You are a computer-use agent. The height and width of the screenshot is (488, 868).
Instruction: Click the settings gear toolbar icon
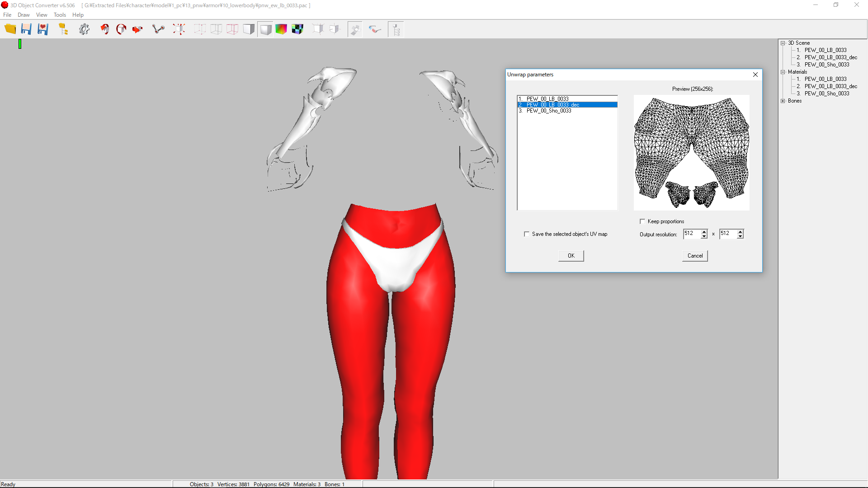[x=84, y=29]
